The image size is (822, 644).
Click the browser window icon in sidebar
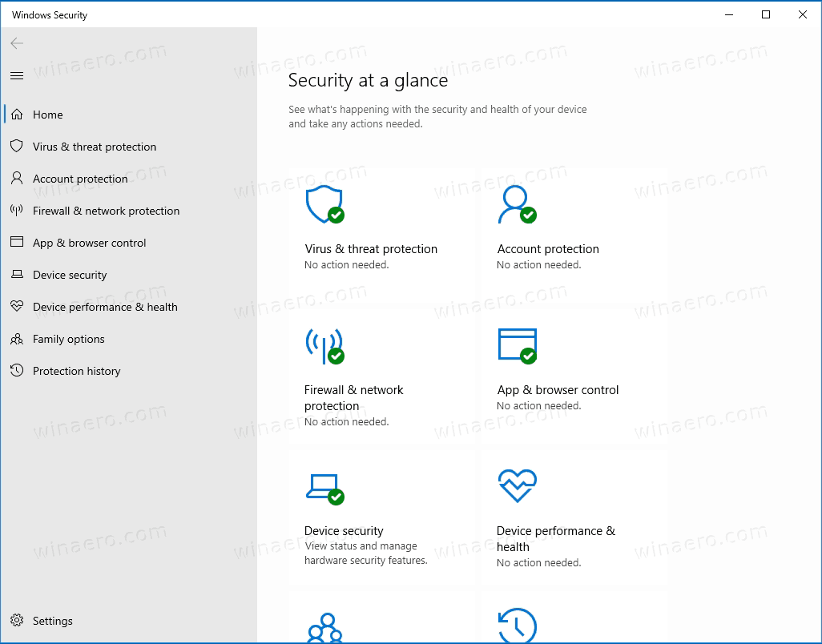pyautogui.click(x=17, y=242)
